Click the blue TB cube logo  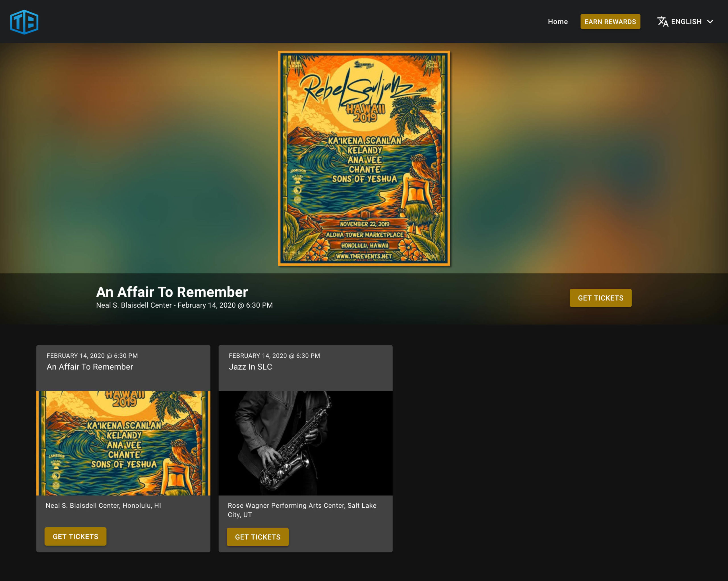click(x=24, y=22)
